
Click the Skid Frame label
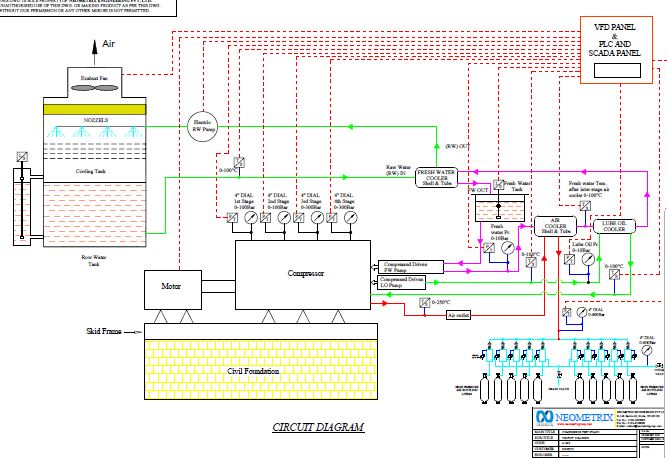point(104,331)
